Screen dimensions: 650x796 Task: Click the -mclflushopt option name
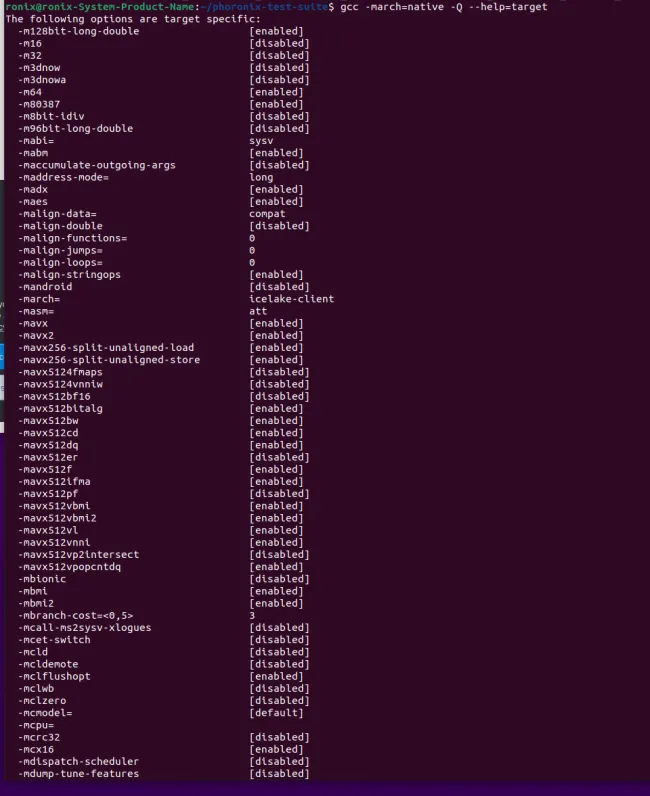click(x=54, y=677)
